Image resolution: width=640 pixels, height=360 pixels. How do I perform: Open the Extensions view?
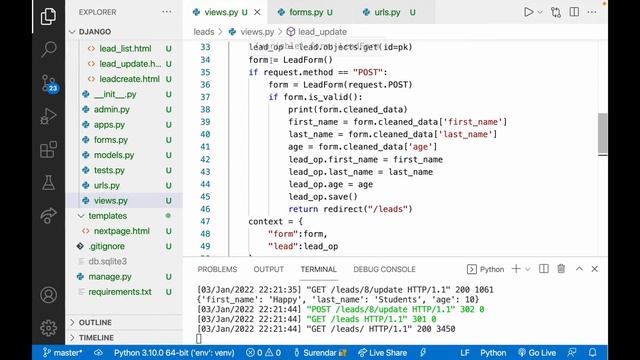[48, 150]
